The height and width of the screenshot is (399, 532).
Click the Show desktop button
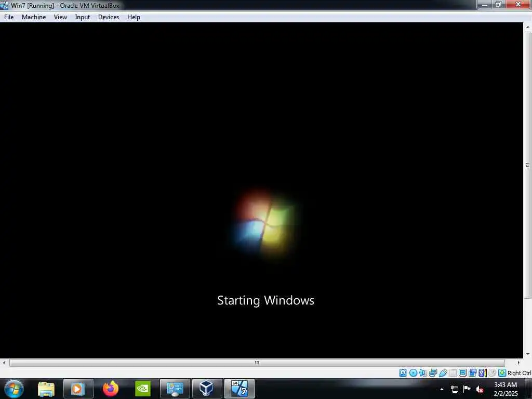[x=529, y=389]
